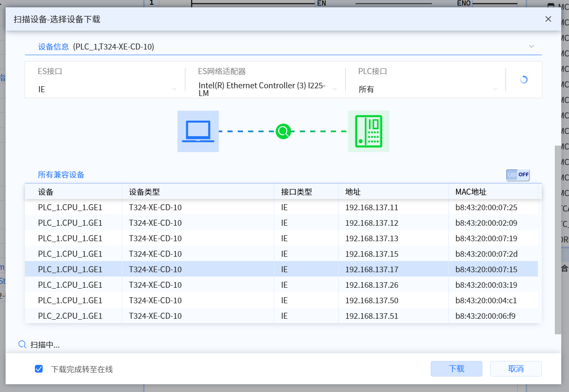569x392 pixels.
Task: Click the spinning refresh scan icon
Action: [524, 80]
